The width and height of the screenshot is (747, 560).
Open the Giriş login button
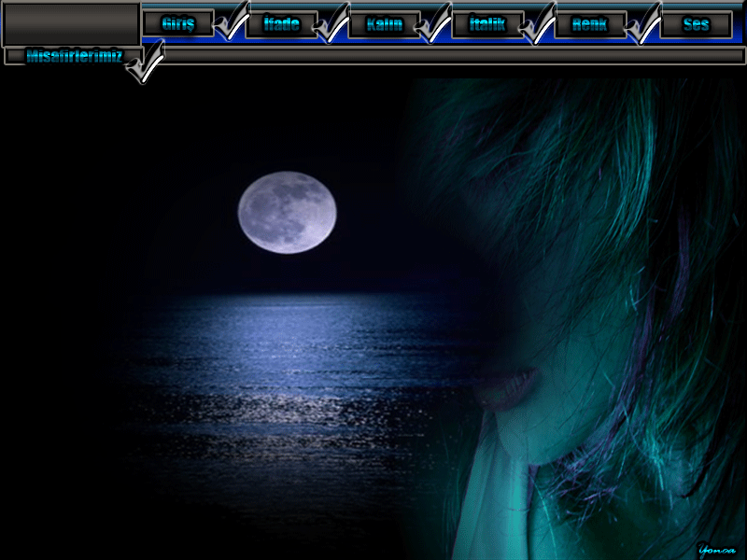(x=178, y=23)
